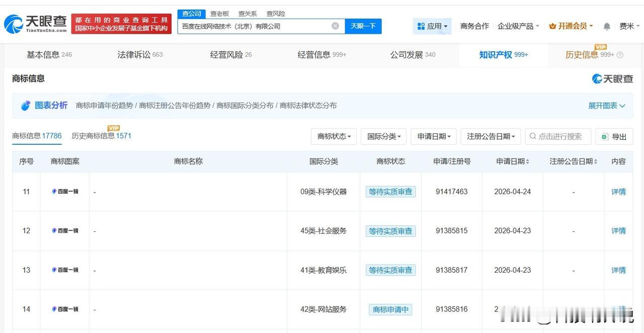
Task: Open trademark image in row 13
Action: pyautogui.click(x=65, y=270)
